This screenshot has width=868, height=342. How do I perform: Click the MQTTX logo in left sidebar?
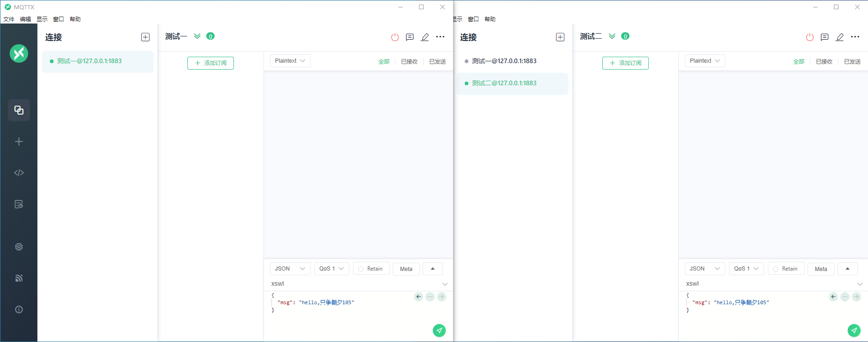pos(19,53)
